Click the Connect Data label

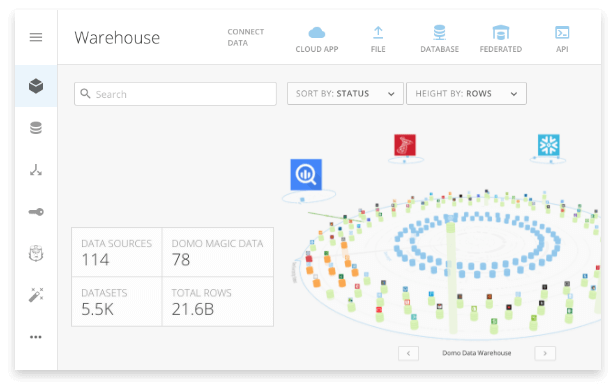pos(246,37)
